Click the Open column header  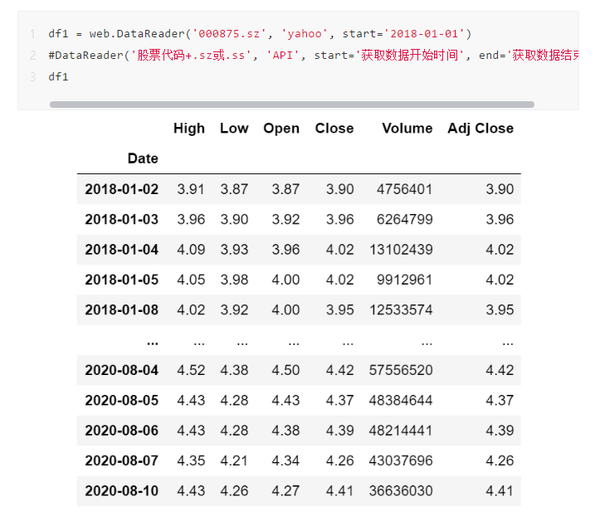tap(281, 128)
